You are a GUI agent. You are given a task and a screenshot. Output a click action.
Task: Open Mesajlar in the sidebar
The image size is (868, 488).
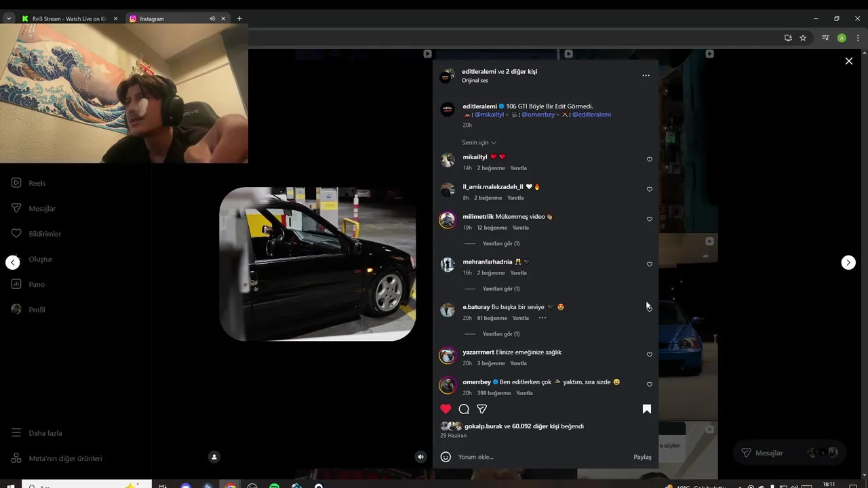point(33,208)
